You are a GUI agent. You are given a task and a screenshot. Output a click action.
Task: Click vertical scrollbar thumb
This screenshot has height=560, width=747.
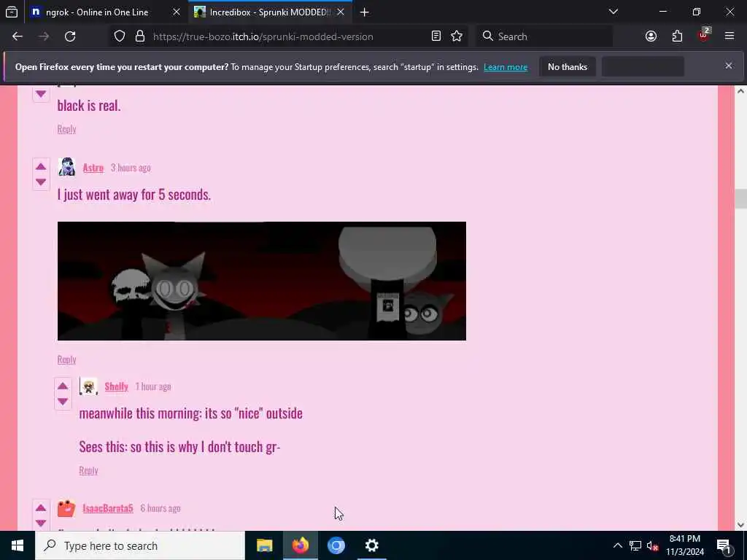(x=740, y=199)
